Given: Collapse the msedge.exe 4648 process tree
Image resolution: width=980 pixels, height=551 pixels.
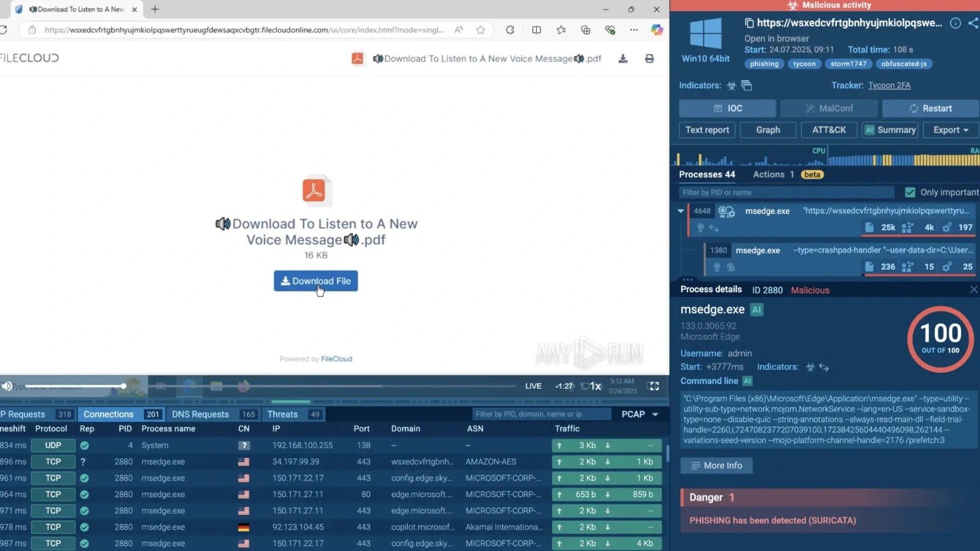Looking at the screenshot, I should 680,211.
